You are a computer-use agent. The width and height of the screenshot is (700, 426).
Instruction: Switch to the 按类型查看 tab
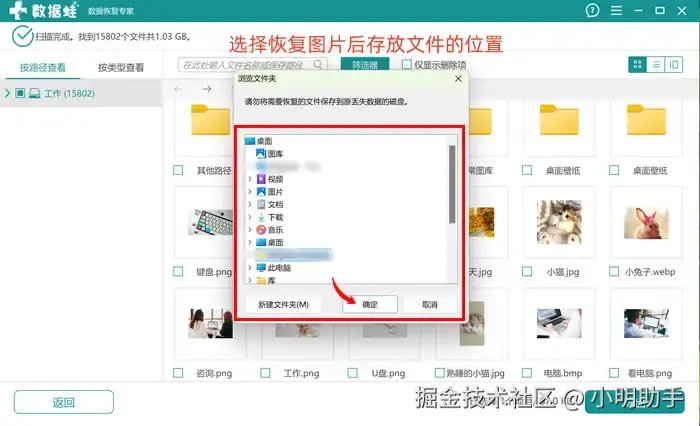pos(121,67)
